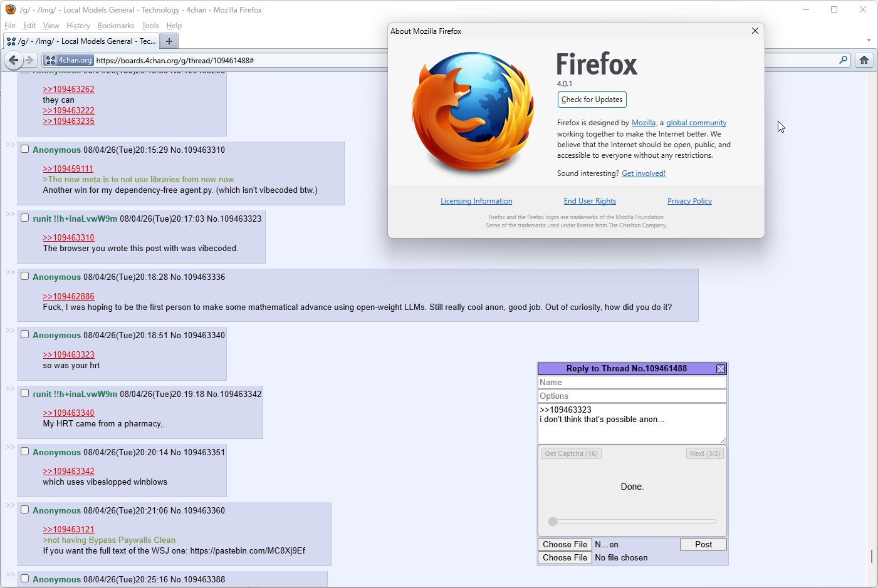
Task: Click the search magnifier icon in the toolbar
Action: pos(844,60)
